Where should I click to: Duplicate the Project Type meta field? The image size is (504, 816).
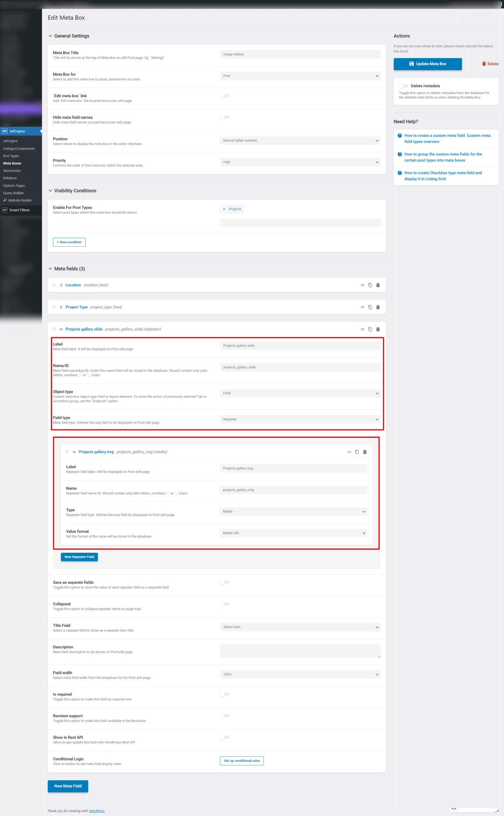pyautogui.click(x=370, y=307)
